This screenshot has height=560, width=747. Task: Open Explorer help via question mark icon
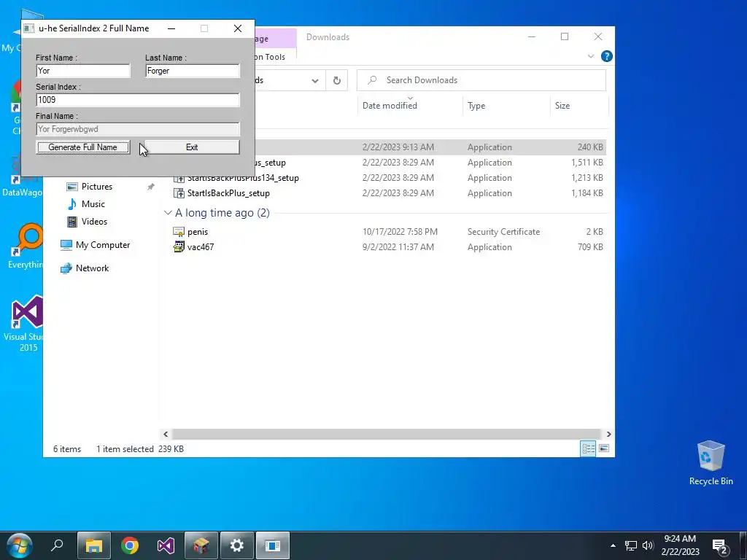pos(606,56)
